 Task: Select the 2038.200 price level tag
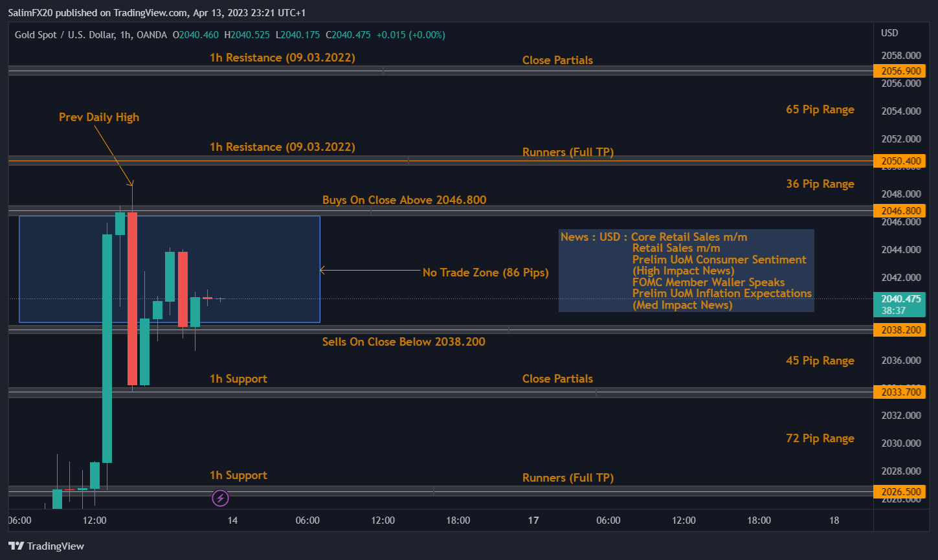(899, 330)
